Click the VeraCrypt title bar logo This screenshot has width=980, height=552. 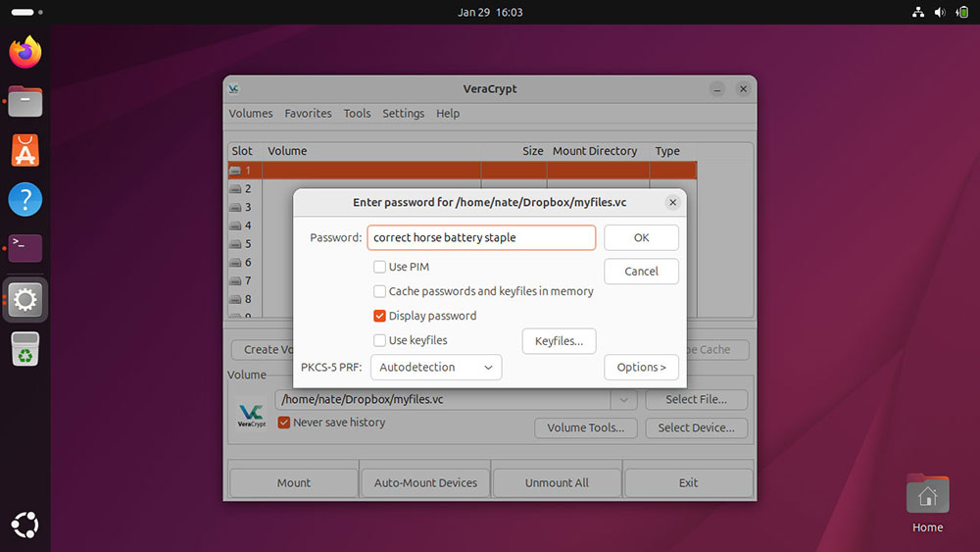[x=234, y=89]
